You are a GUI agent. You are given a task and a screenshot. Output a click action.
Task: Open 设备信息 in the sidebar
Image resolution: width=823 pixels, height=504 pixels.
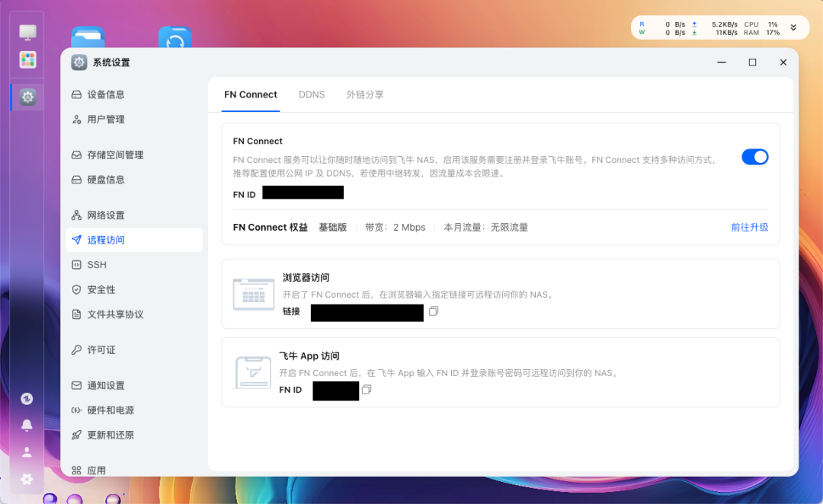pos(134,94)
